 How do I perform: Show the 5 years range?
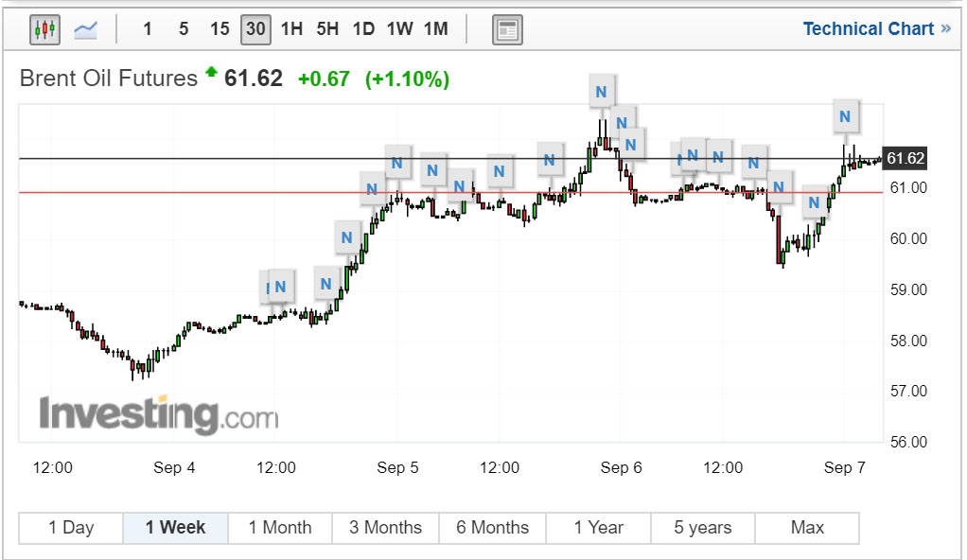(703, 528)
